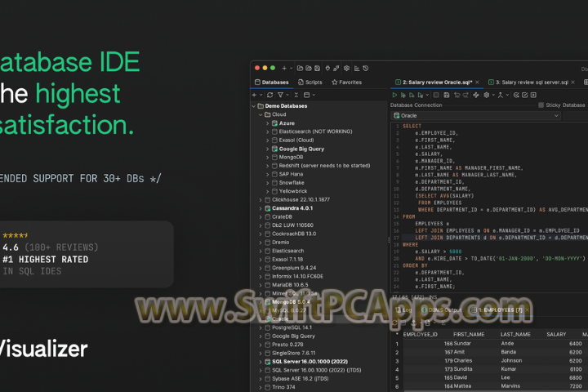
Task: Expand the Cassandra 4.0.1 connection
Action: pos(261,208)
